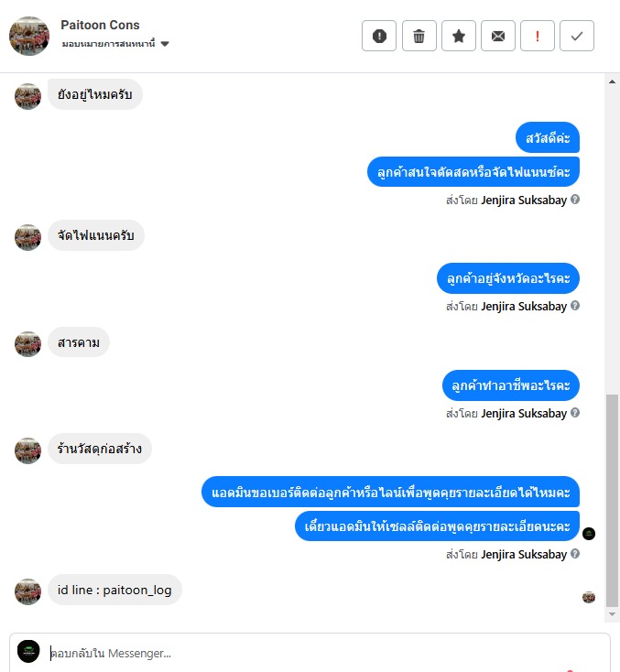Click the page avatar beside reply box
The width and height of the screenshot is (620, 672).
28,652
